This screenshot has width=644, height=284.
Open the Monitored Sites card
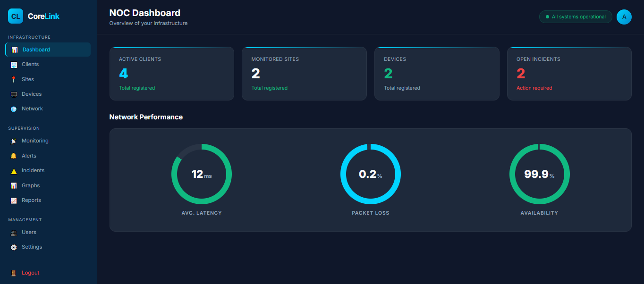(x=304, y=74)
